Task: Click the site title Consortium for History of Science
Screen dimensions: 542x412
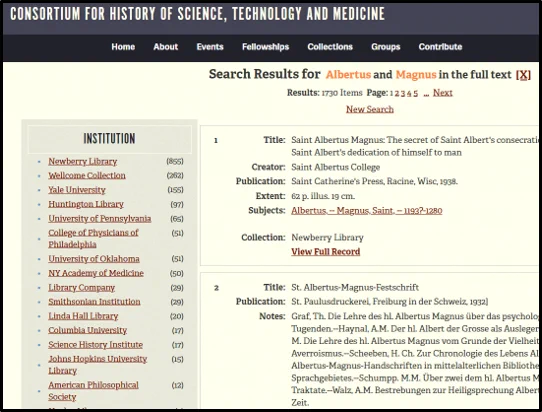Action: pyautogui.click(x=197, y=14)
